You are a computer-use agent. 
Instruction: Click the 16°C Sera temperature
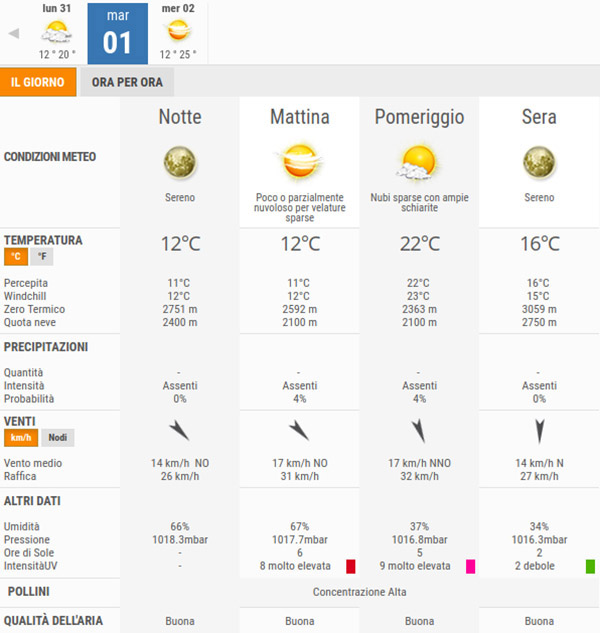pyautogui.click(x=540, y=244)
